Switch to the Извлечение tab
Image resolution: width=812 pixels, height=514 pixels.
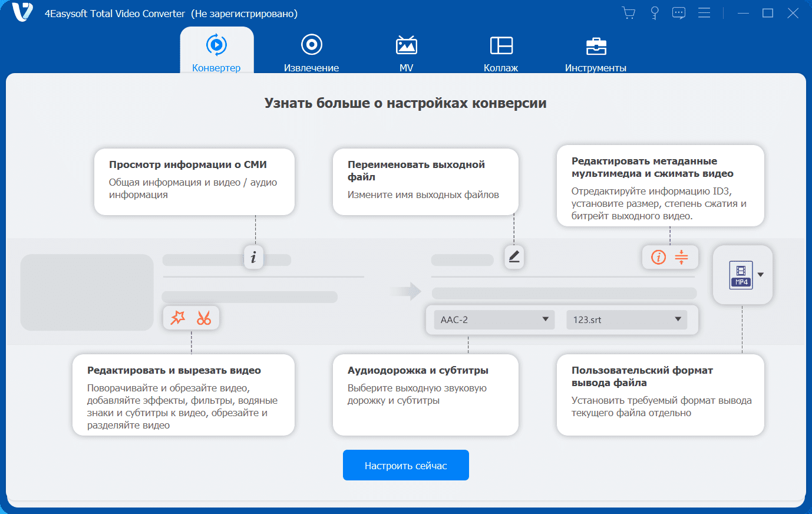click(311, 53)
